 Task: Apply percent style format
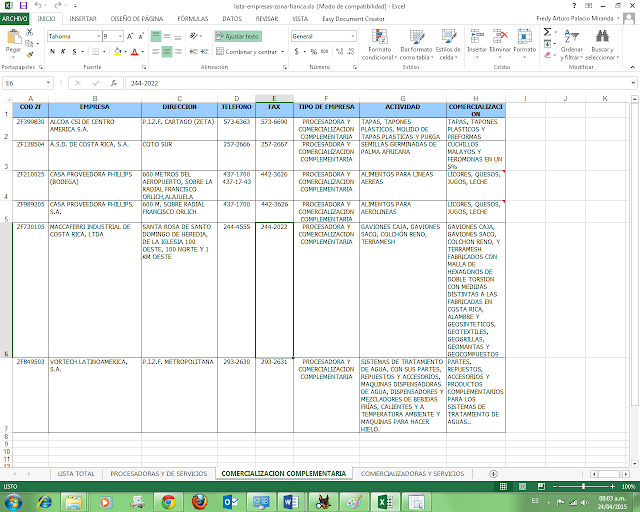point(313,51)
